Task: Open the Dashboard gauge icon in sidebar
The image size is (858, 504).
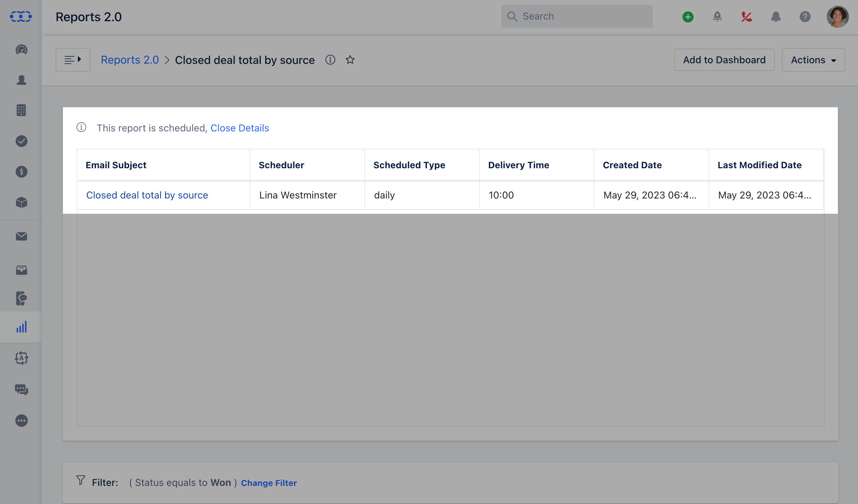Action: [21, 49]
